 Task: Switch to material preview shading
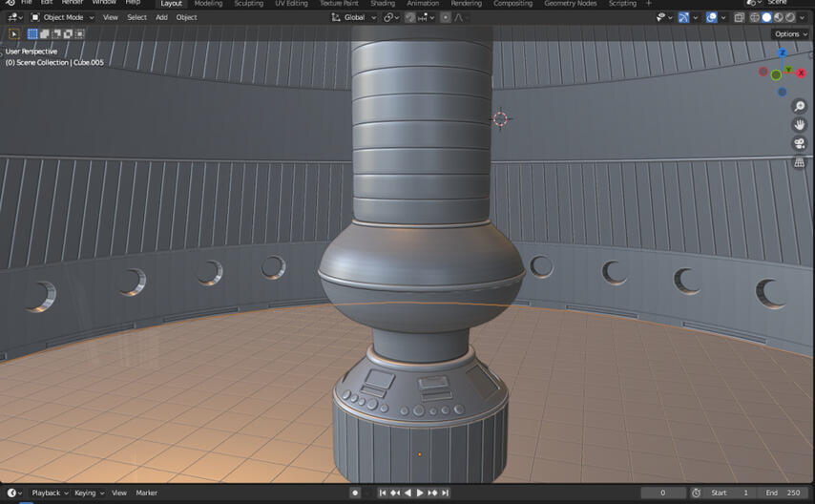(x=779, y=18)
